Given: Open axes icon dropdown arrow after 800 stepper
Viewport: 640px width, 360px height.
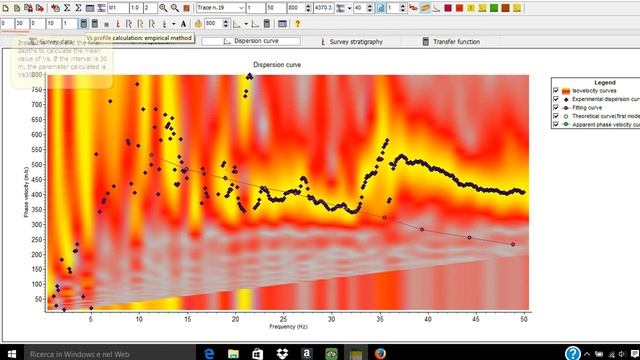Looking at the screenshot, I should pos(246,24).
